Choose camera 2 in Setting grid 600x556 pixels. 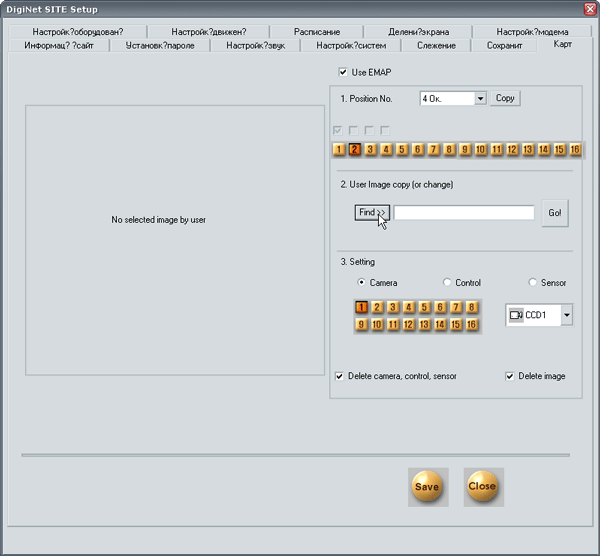(377, 307)
